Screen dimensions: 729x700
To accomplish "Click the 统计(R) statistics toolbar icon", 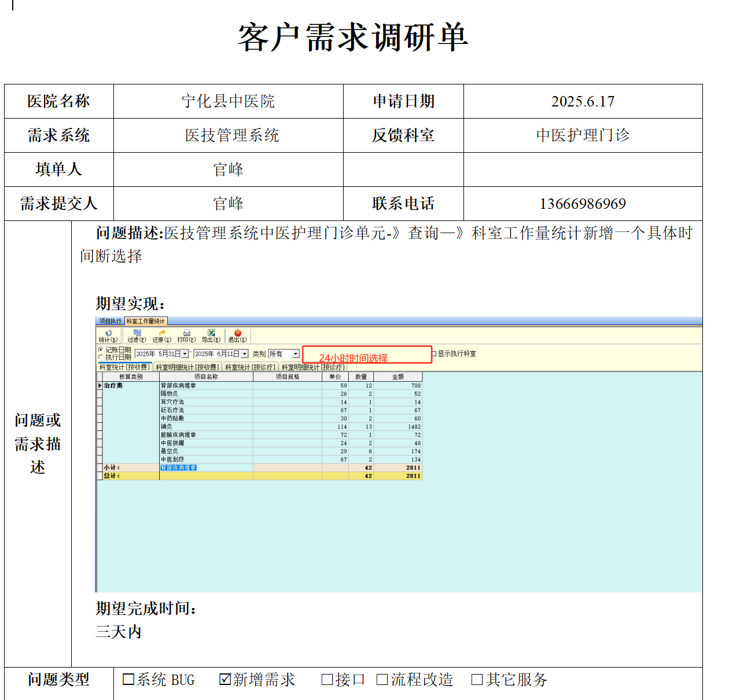I will click(x=108, y=336).
